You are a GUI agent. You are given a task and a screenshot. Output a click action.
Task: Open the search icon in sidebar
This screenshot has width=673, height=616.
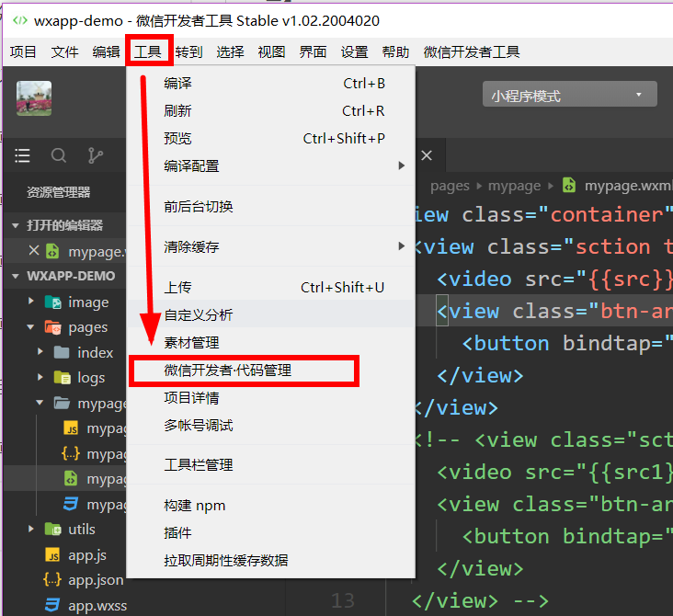point(58,155)
